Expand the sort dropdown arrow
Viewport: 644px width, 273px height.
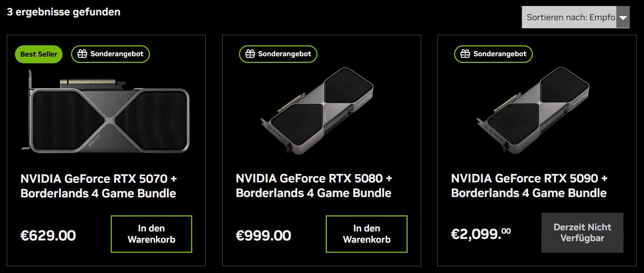(623, 18)
